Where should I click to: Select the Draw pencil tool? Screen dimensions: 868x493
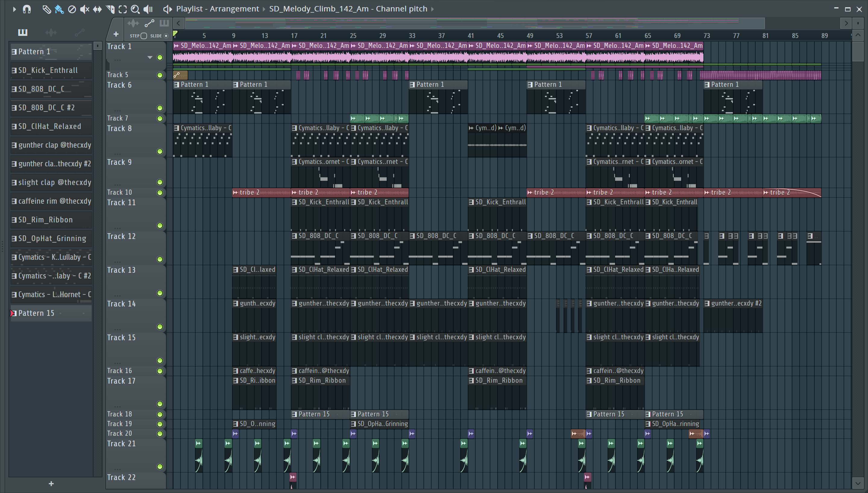(x=46, y=9)
